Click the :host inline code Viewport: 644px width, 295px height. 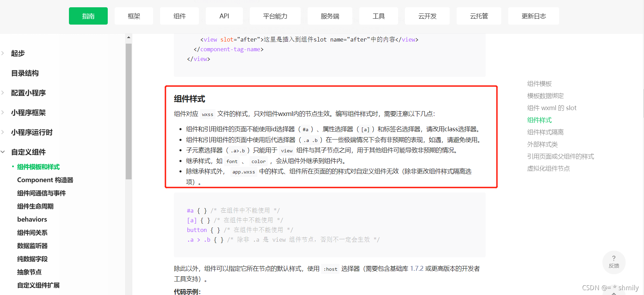[x=330, y=269]
